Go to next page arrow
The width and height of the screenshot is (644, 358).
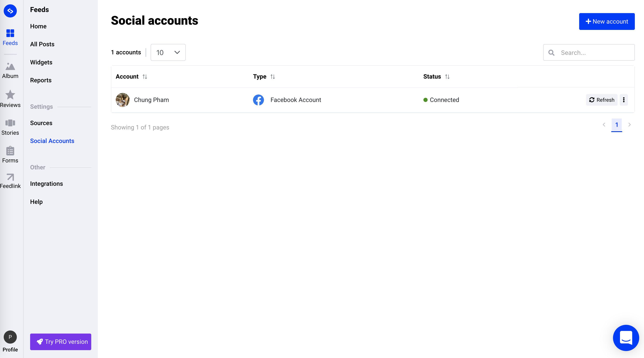pyautogui.click(x=630, y=124)
